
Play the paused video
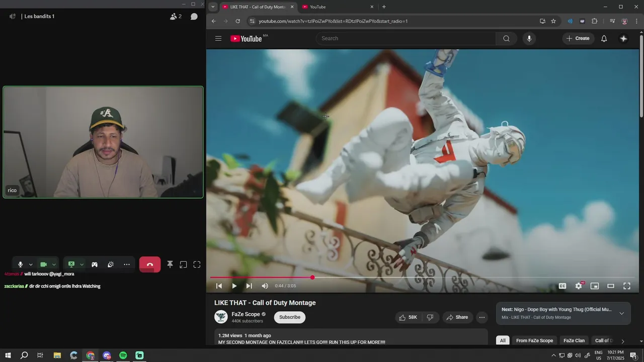pyautogui.click(x=234, y=286)
